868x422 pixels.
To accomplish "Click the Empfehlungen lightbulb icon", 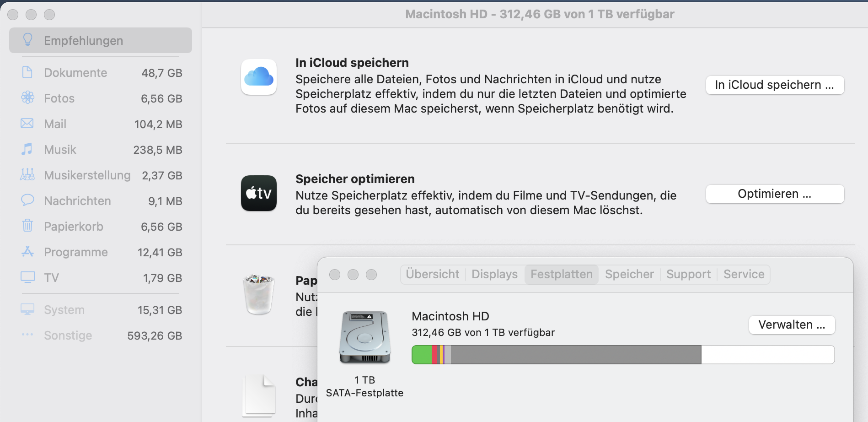I will pos(27,40).
